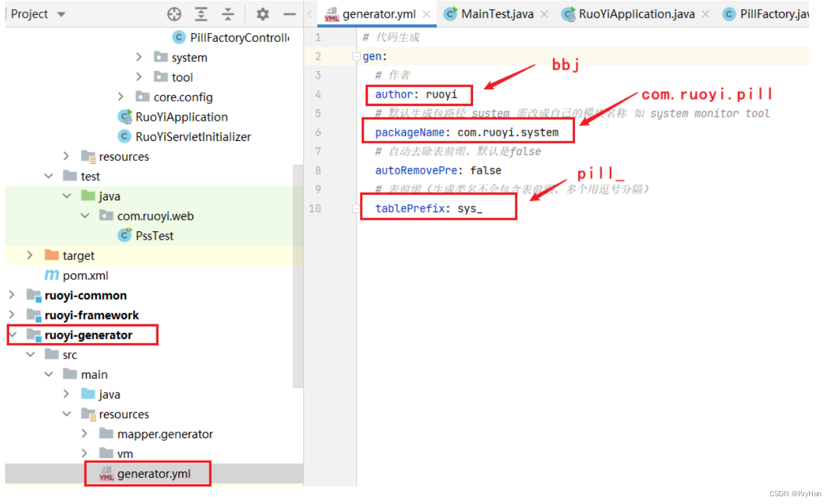Switch to PillFactory.java tab
Screen dimensions: 831x504
pos(765,14)
